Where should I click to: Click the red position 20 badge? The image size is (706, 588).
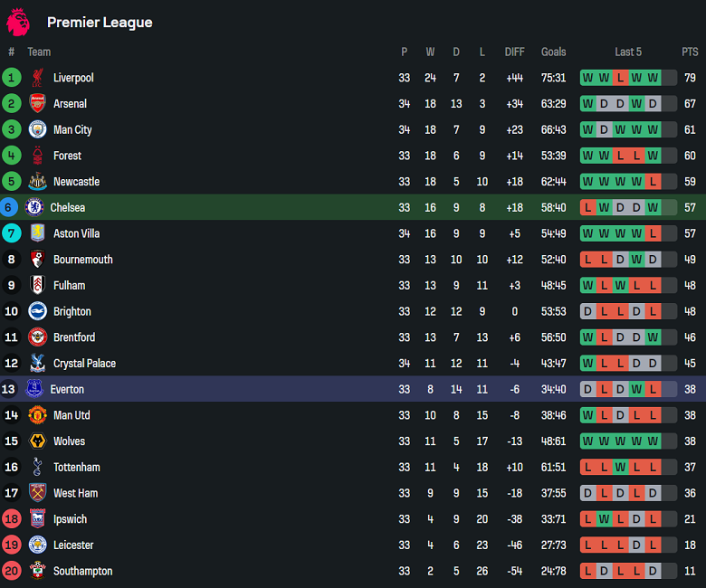click(x=12, y=572)
